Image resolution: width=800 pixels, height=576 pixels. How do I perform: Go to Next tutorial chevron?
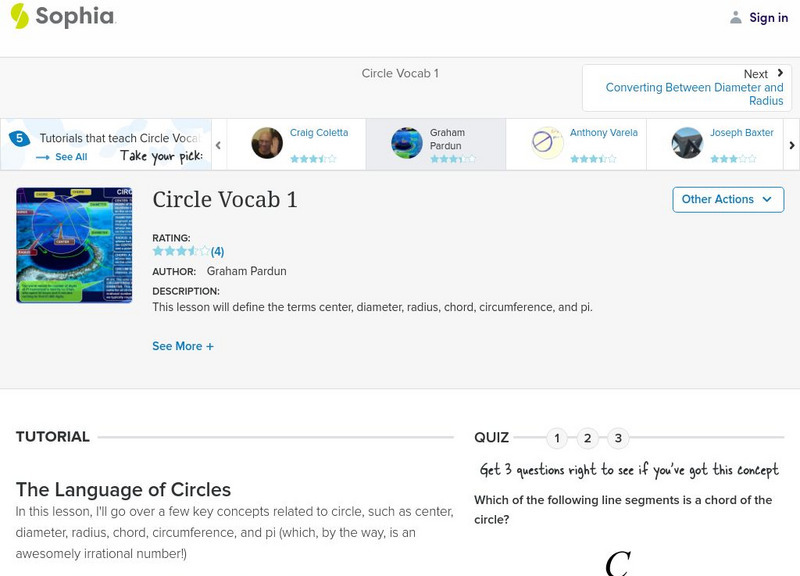(x=780, y=73)
